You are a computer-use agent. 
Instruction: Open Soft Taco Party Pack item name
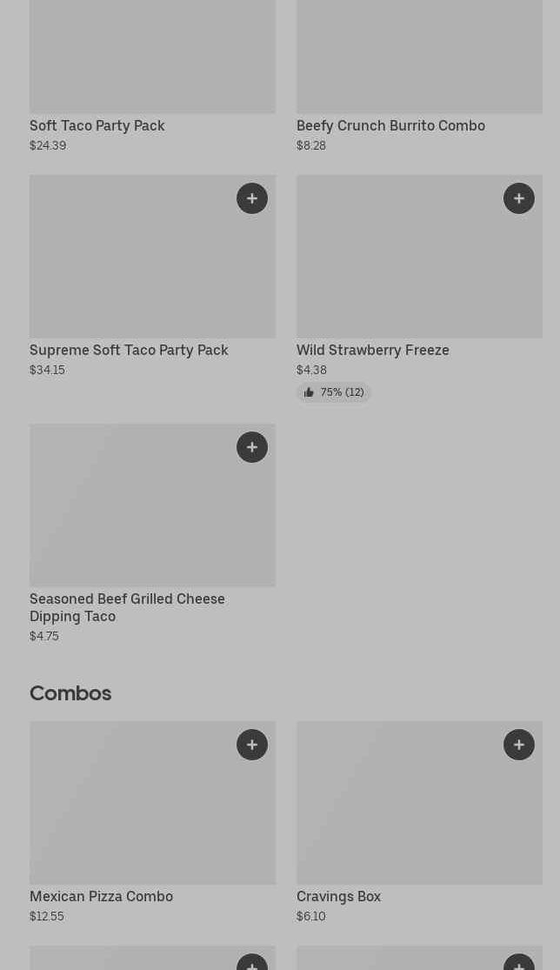pyautogui.click(x=97, y=126)
